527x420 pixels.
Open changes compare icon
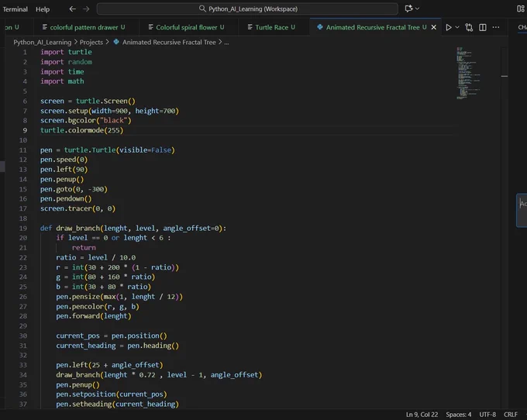click(x=469, y=28)
